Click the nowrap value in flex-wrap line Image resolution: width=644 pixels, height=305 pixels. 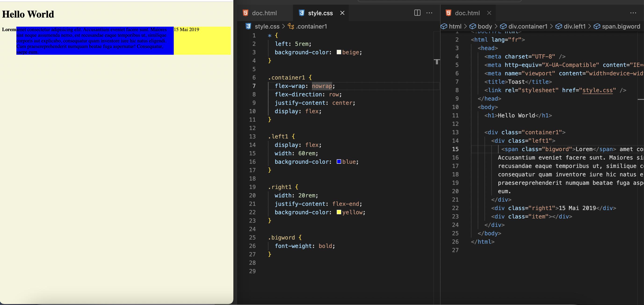(322, 86)
